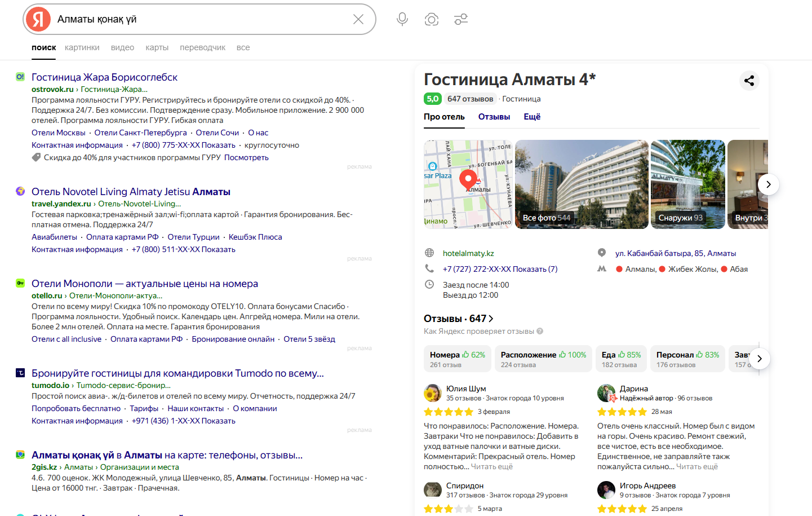Click the question mark icon about review verification
This screenshot has height=516, width=812.
[x=540, y=331]
